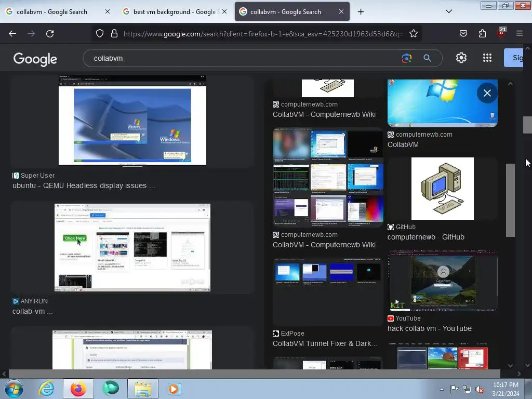Search by image with Google Lens icon
This screenshot has width=532, height=399.
click(406, 58)
